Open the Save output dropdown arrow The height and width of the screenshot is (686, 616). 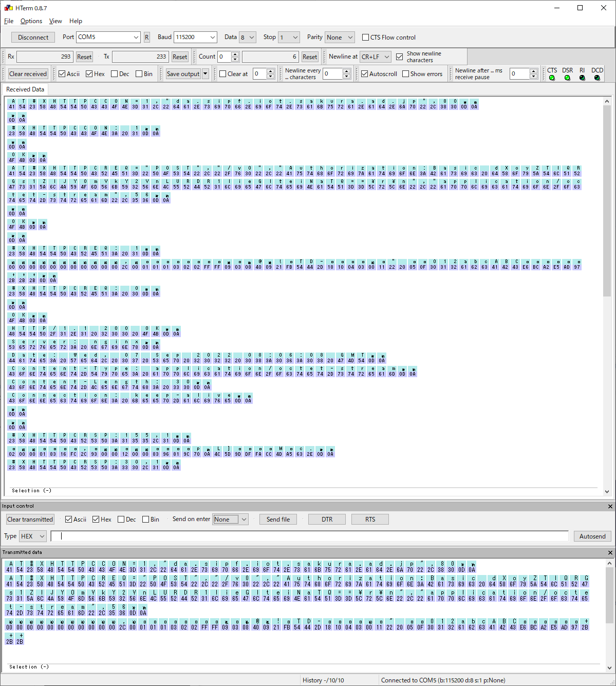point(206,74)
